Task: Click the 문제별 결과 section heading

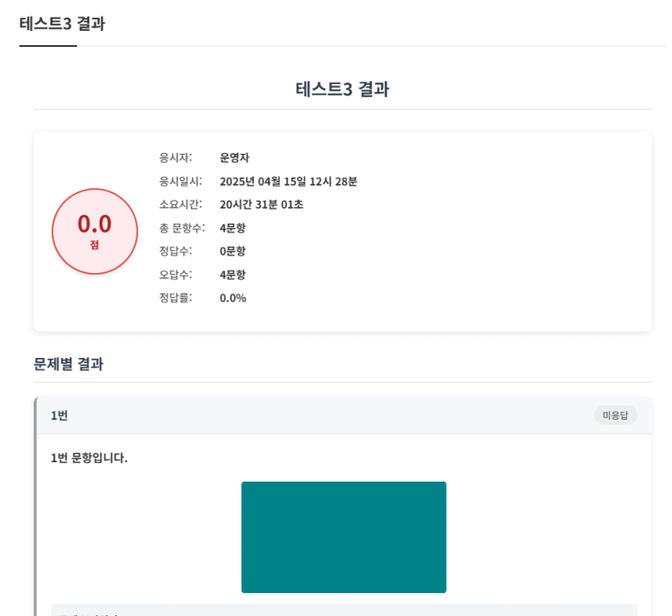Action: [x=68, y=364]
